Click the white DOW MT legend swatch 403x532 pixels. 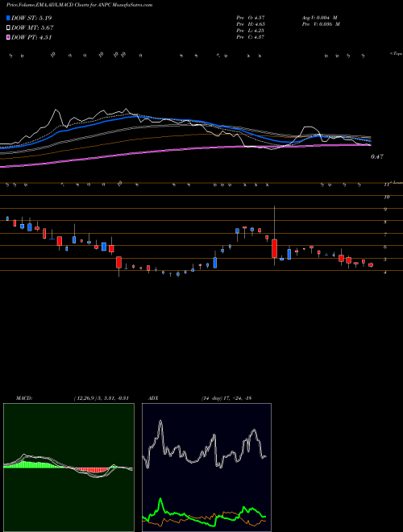[8, 28]
